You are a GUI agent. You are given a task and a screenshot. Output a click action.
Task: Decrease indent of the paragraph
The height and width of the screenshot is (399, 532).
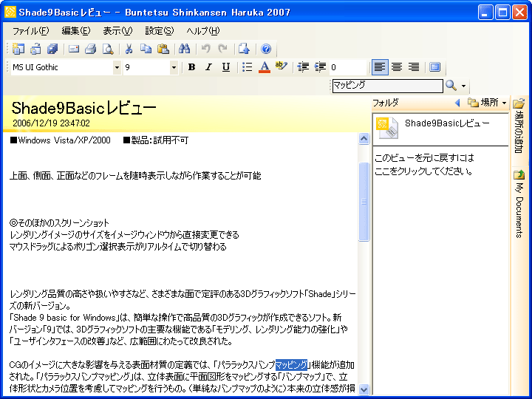pyautogui.click(x=303, y=67)
